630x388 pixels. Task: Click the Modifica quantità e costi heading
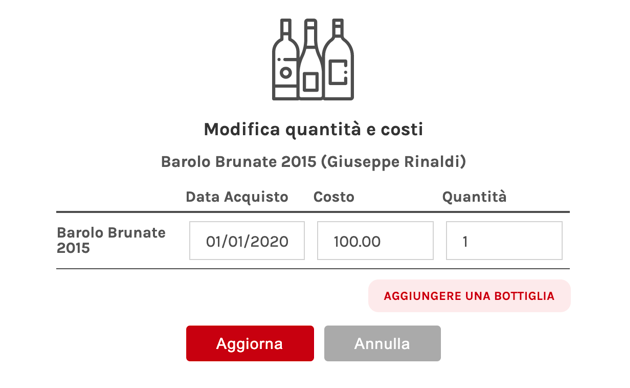pyautogui.click(x=313, y=130)
